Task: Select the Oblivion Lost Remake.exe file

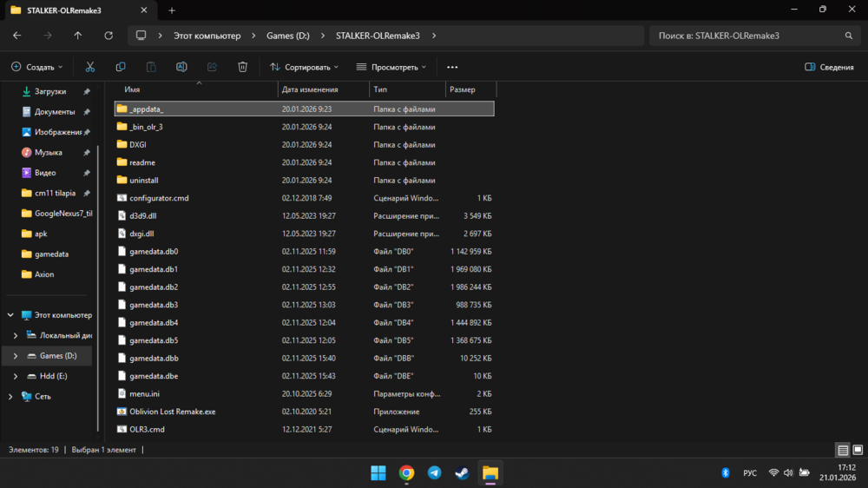Action: click(x=172, y=412)
